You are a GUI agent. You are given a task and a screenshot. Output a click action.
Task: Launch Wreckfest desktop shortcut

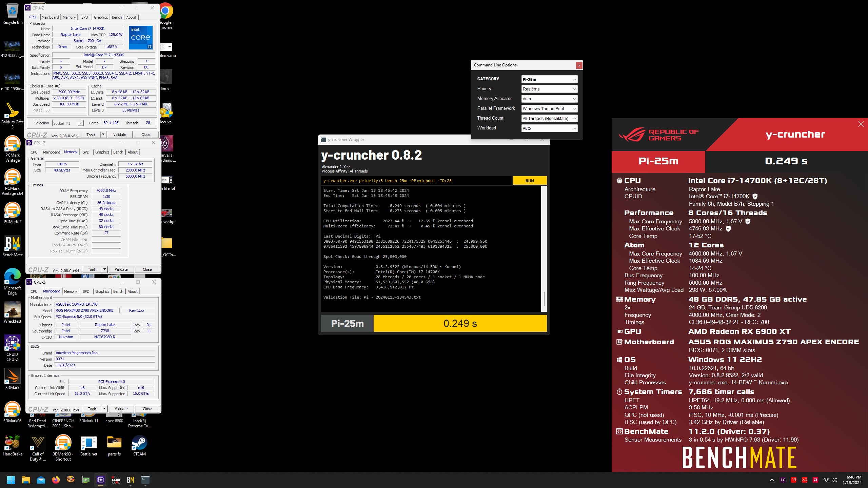click(12, 312)
